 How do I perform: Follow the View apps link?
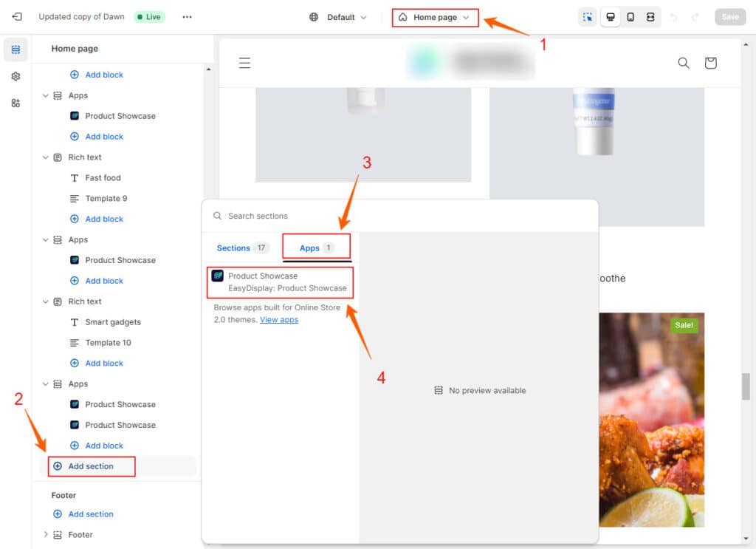tap(279, 319)
